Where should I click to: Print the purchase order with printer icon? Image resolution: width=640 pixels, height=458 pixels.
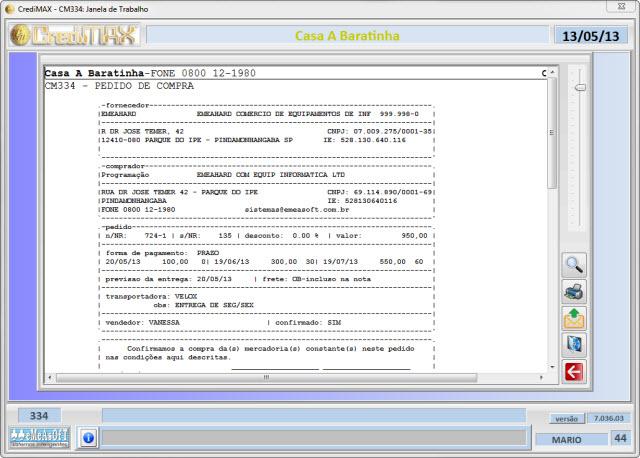coord(574,293)
